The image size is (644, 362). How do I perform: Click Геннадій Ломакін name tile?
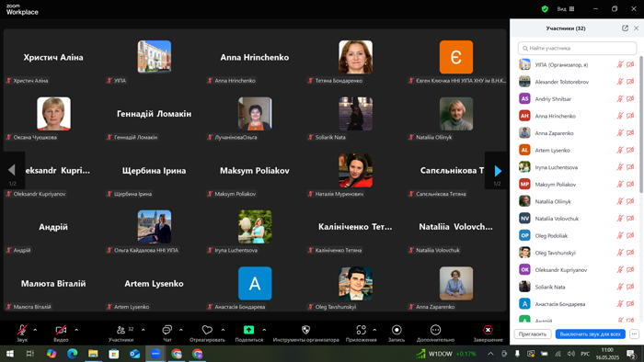pyautogui.click(x=154, y=114)
